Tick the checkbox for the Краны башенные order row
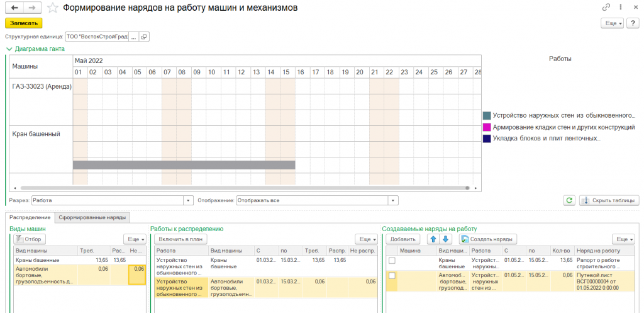644x313 pixels. coord(392,260)
